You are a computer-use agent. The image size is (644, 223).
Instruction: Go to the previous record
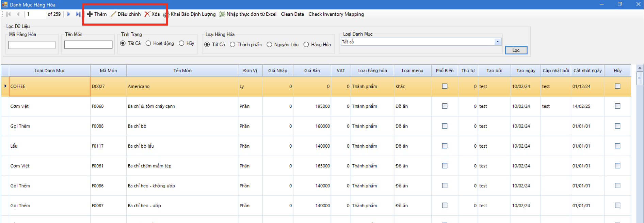(x=18, y=14)
